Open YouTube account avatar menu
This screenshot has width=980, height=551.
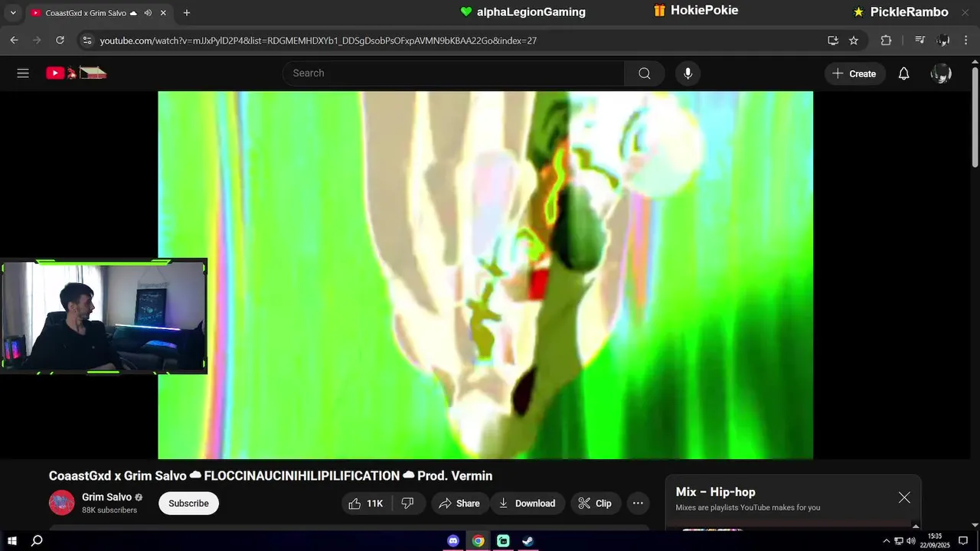click(x=941, y=73)
